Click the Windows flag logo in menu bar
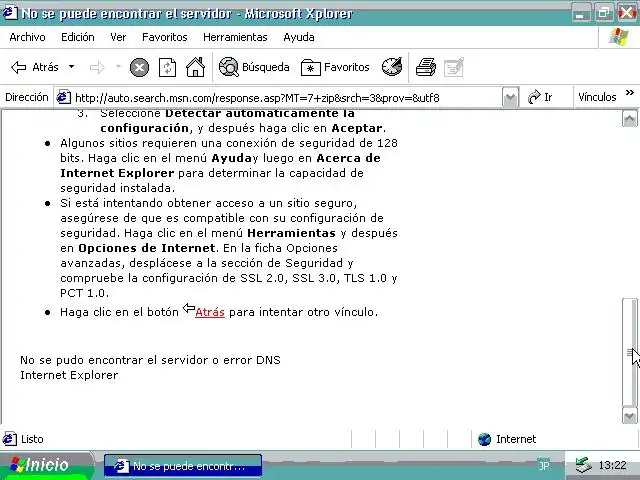The width and height of the screenshot is (640, 480). tap(619, 37)
